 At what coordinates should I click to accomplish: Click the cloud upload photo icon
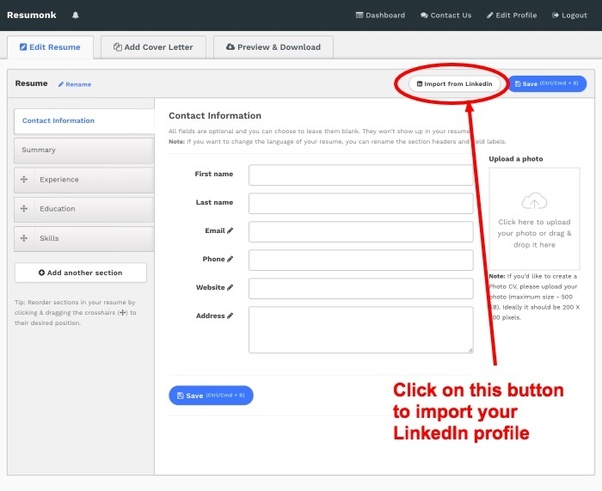[534, 201]
